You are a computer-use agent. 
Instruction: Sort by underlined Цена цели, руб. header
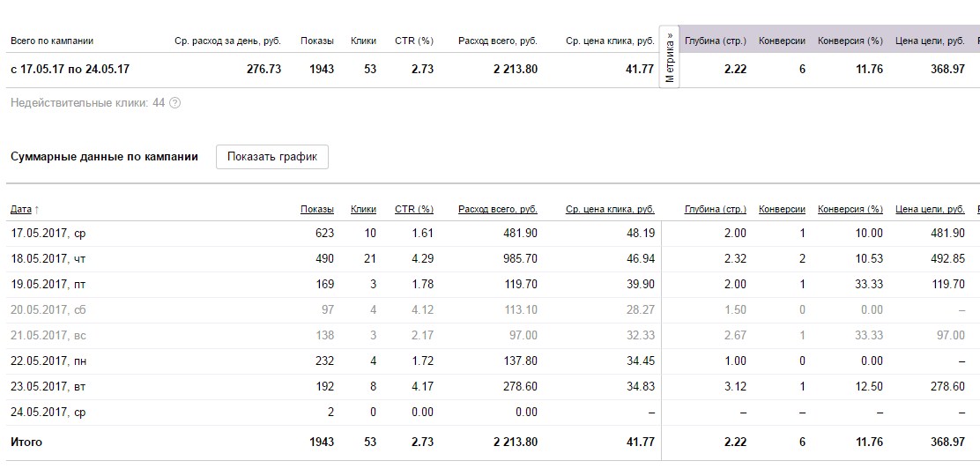(x=930, y=210)
